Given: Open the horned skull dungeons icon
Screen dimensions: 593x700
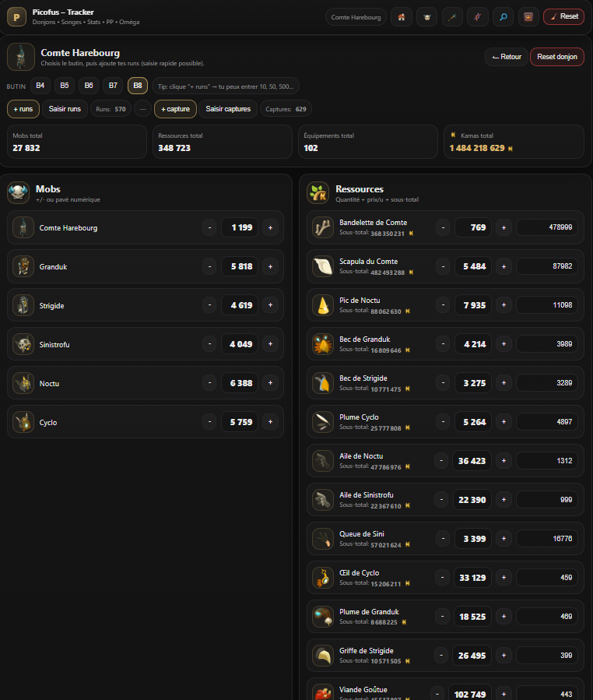Looking at the screenshot, I should [426, 17].
